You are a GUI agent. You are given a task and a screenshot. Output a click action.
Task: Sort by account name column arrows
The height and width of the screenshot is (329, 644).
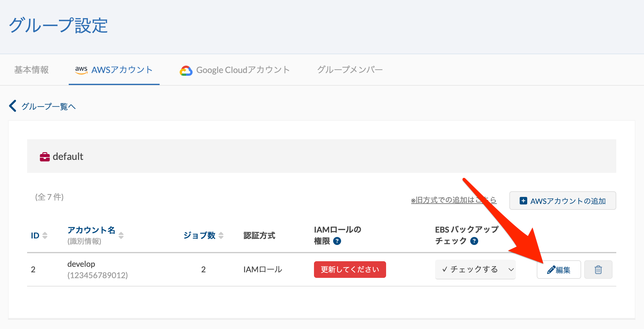point(121,235)
